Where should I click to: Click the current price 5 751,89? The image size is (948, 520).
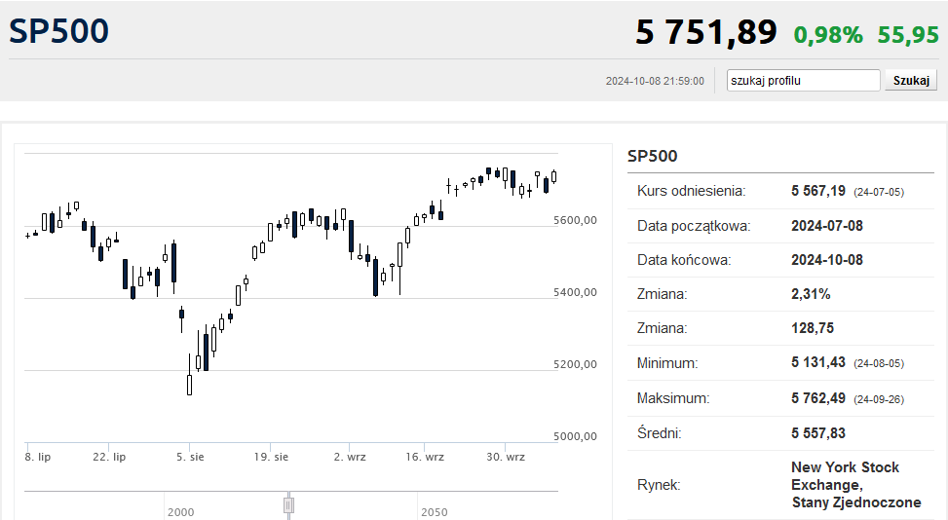706,32
